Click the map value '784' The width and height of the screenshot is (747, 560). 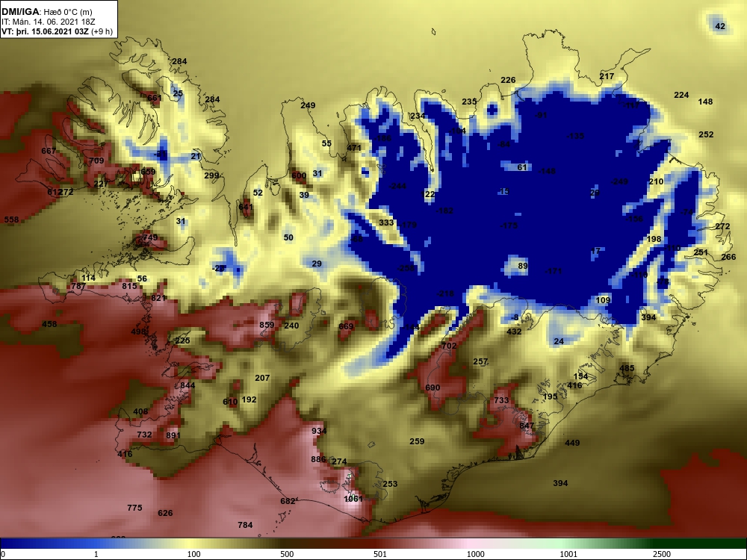click(245, 525)
